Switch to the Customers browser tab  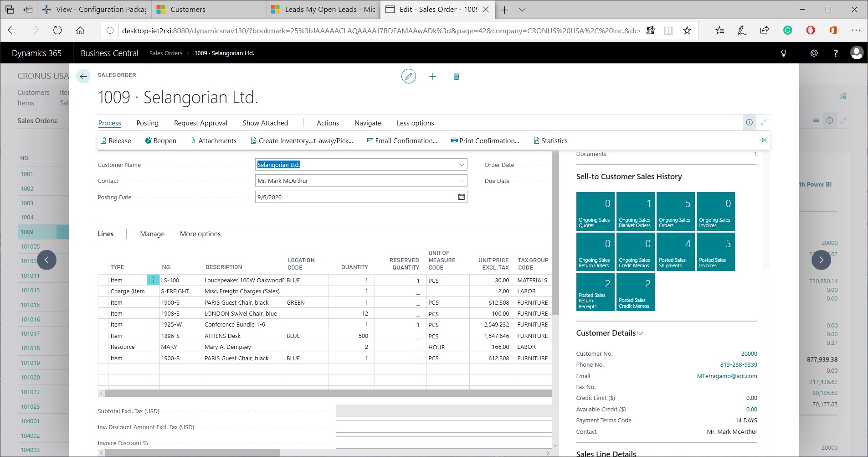pos(209,10)
